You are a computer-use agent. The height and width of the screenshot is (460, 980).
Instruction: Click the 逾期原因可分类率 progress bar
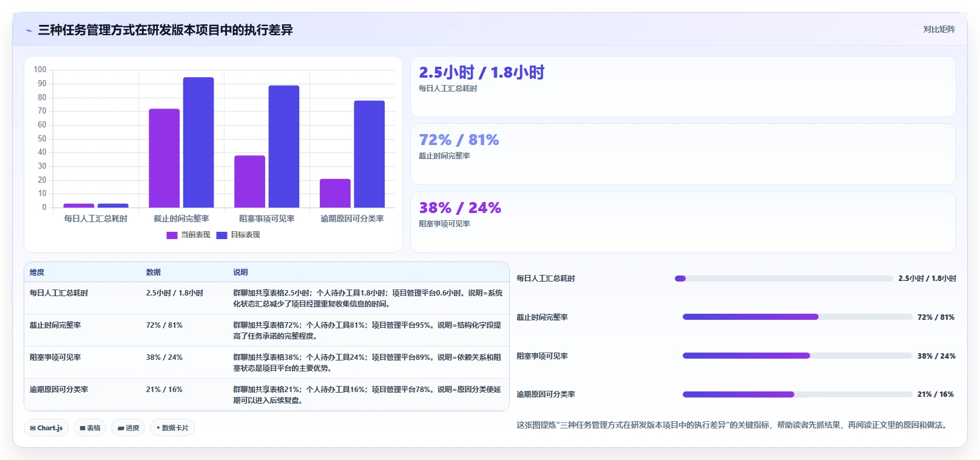click(x=797, y=394)
